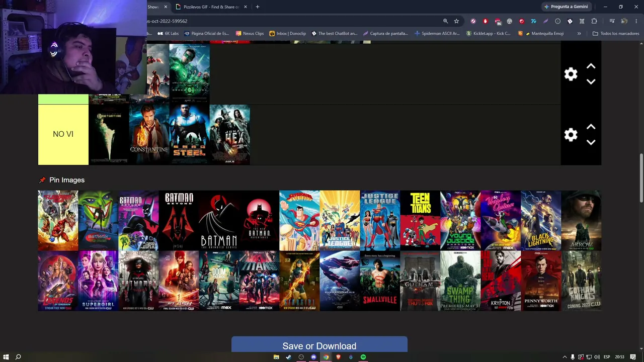Click the down arrow of the tier above NO VI

point(591,81)
